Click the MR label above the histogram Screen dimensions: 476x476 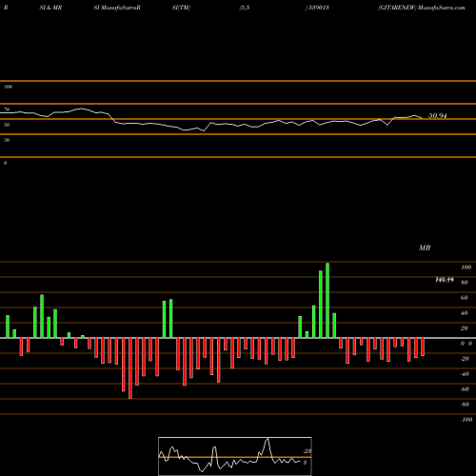click(x=425, y=248)
